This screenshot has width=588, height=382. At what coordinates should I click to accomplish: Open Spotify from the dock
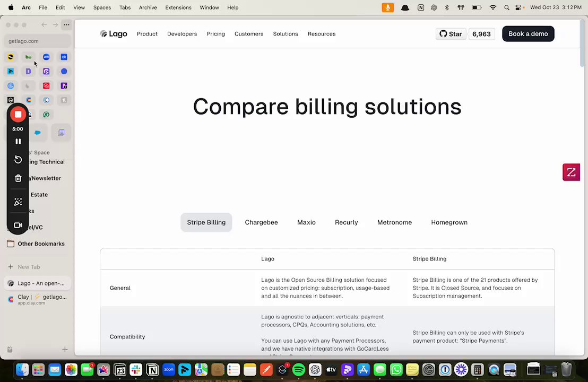pos(298,370)
